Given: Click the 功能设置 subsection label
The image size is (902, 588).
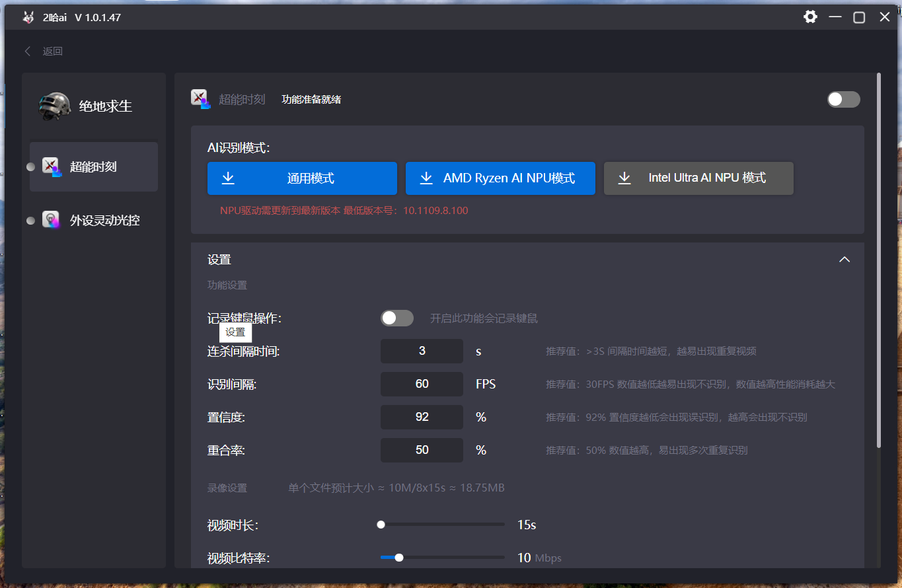Looking at the screenshot, I should coord(227,285).
